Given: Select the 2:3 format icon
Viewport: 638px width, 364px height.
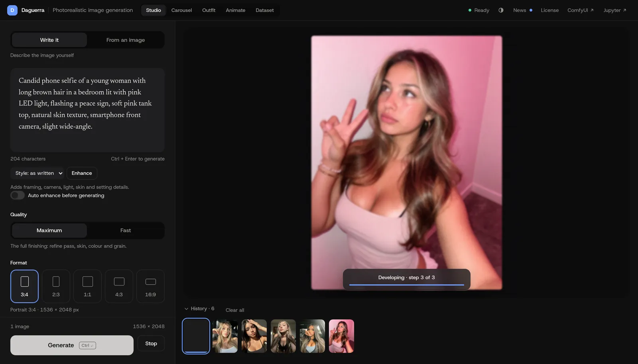Looking at the screenshot, I should point(56,286).
